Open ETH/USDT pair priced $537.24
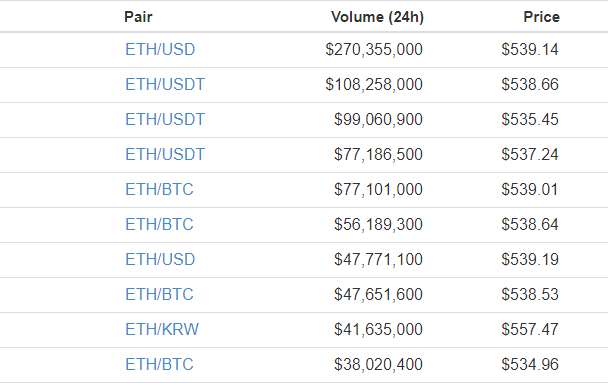This screenshot has height=383, width=608. [x=165, y=154]
